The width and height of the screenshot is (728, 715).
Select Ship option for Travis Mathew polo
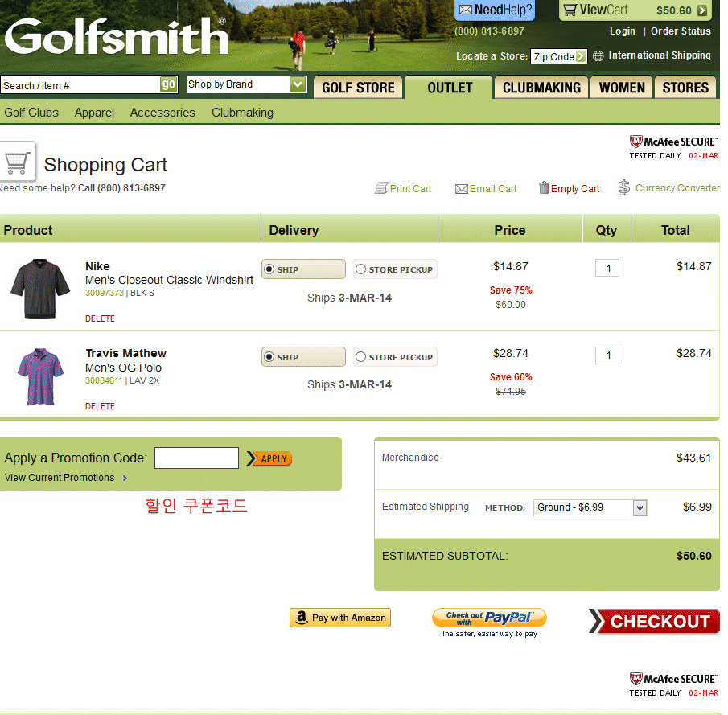click(269, 357)
